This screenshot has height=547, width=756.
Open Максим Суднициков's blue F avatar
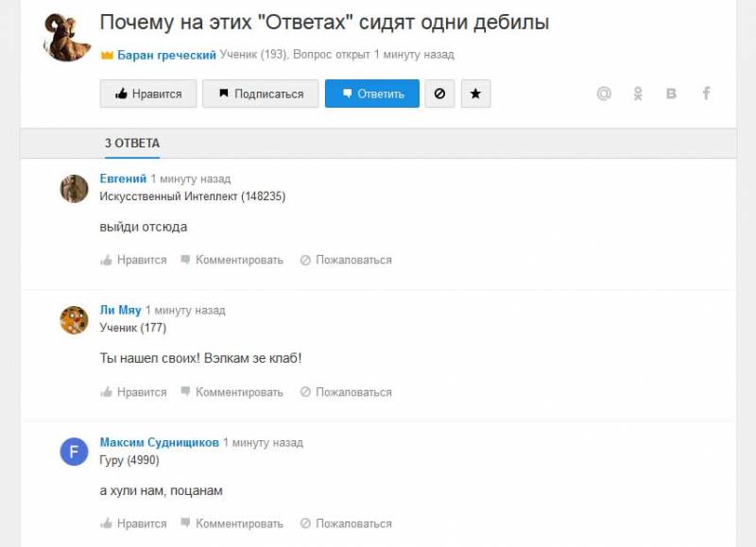click(74, 452)
